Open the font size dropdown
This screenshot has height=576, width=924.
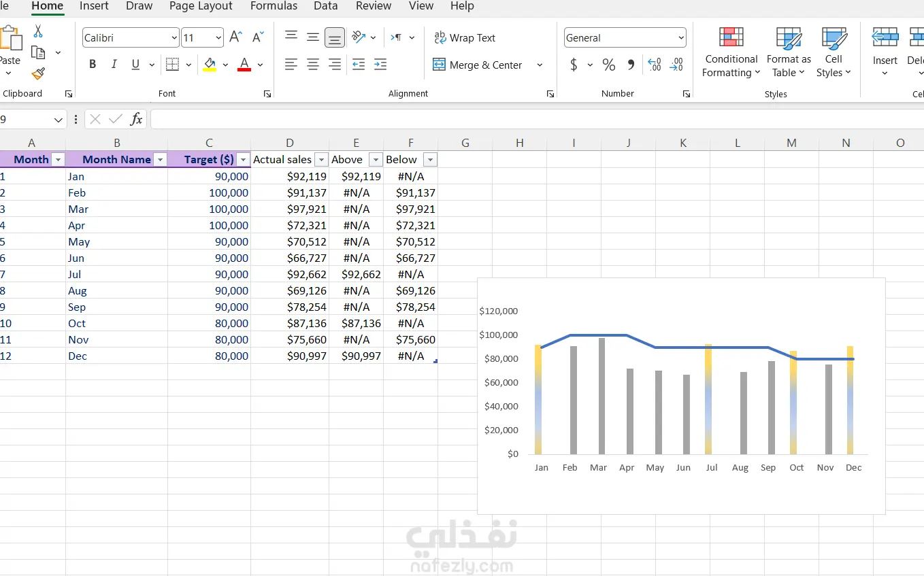[x=218, y=38]
